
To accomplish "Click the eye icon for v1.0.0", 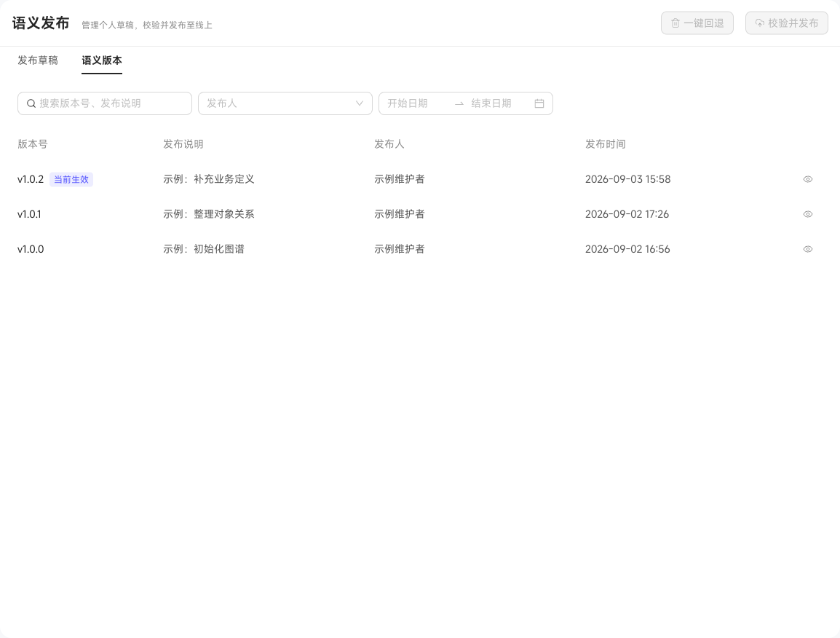I will point(808,249).
